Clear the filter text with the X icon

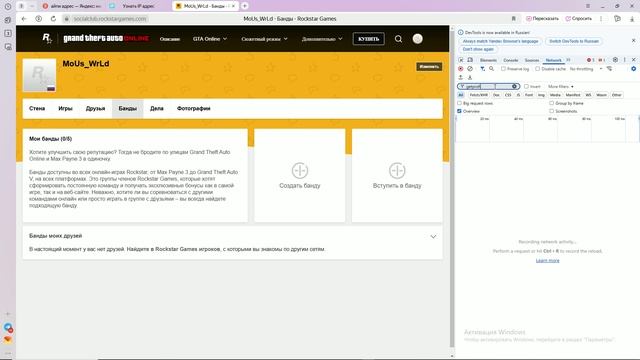514,87
